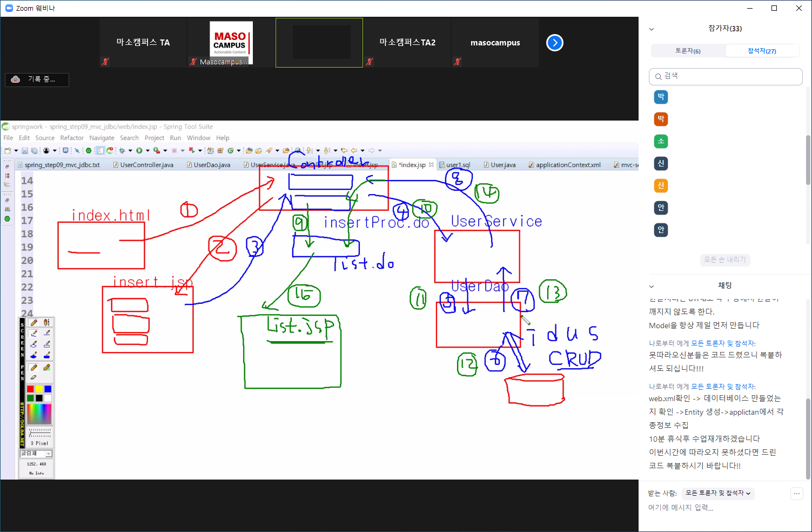Switch to the 참석자(27) attendees tab

click(762, 51)
